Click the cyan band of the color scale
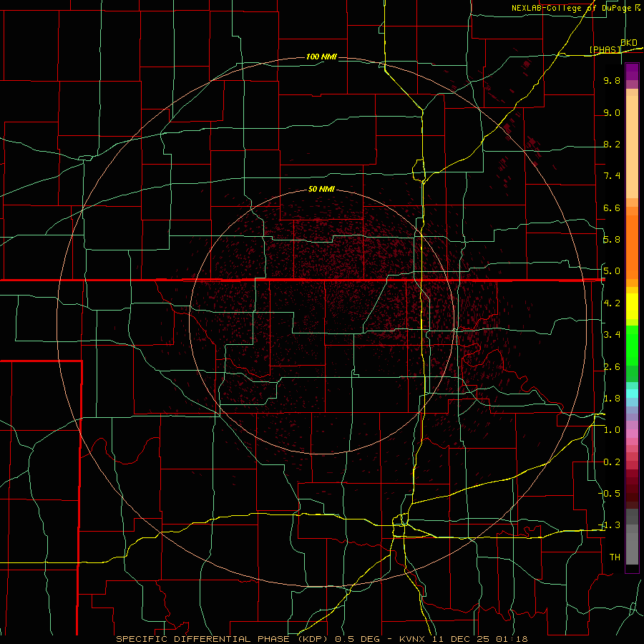This screenshot has width=644, height=644. coord(632,394)
